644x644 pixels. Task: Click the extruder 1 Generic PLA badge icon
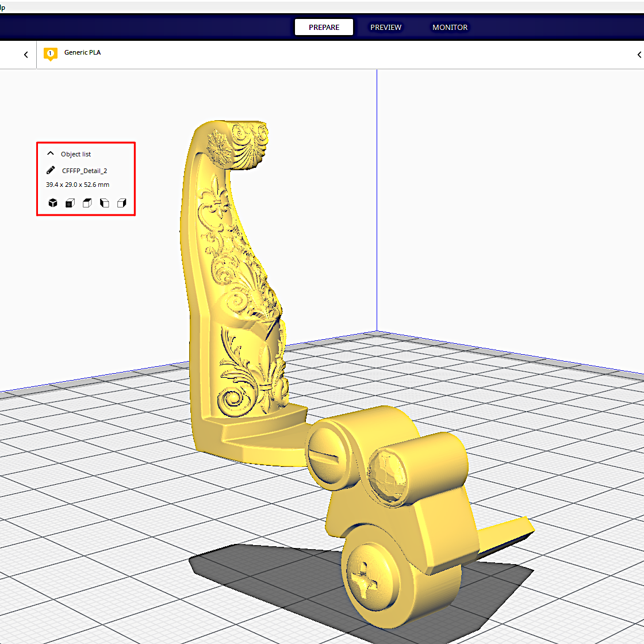tap(50, 53)
